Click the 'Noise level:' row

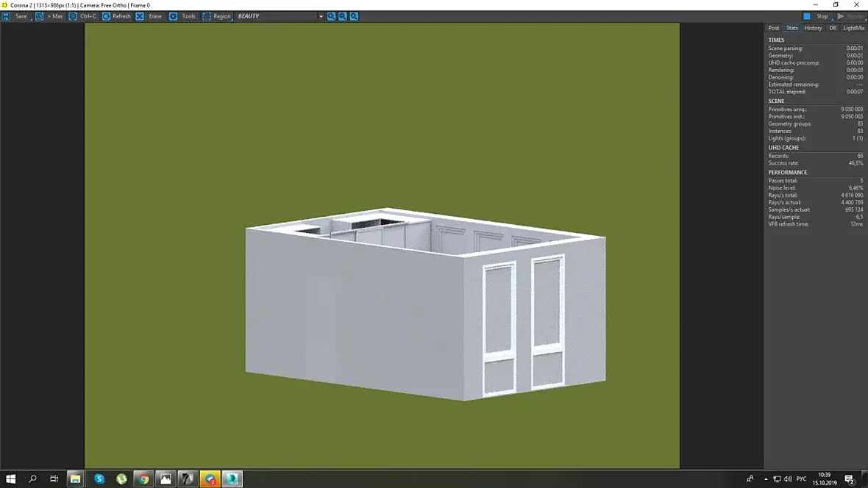(x=816, y=188)
